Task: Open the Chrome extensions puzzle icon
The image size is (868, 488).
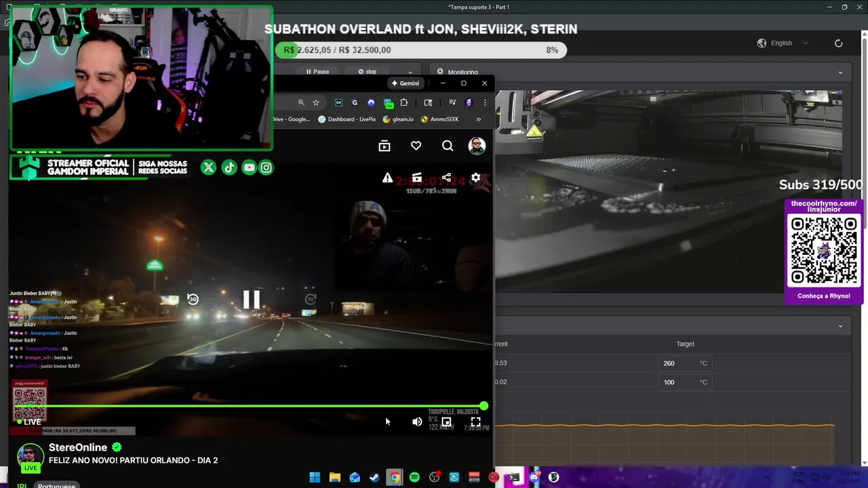Action: point(404,102)
